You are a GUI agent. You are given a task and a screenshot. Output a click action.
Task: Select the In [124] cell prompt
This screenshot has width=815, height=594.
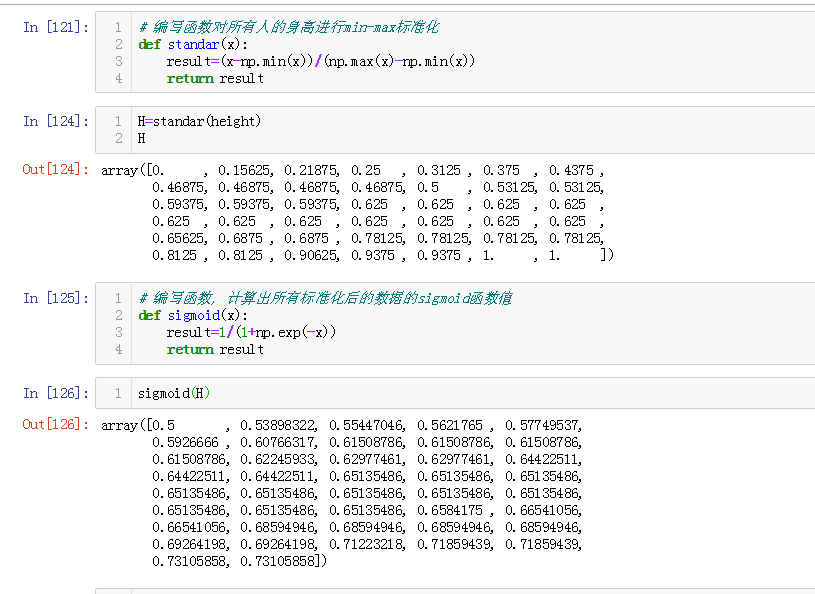(x=55, y=121)
